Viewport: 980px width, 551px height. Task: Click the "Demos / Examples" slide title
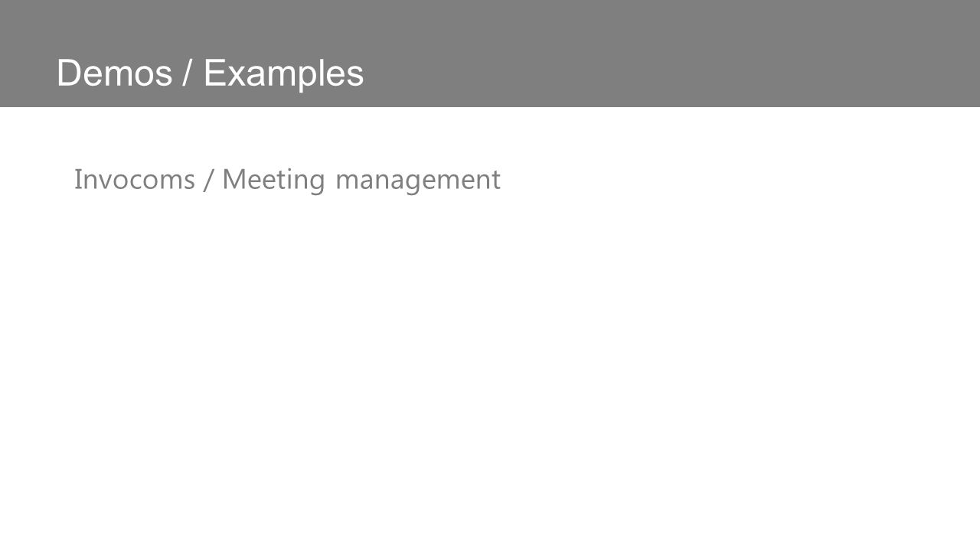210,73
